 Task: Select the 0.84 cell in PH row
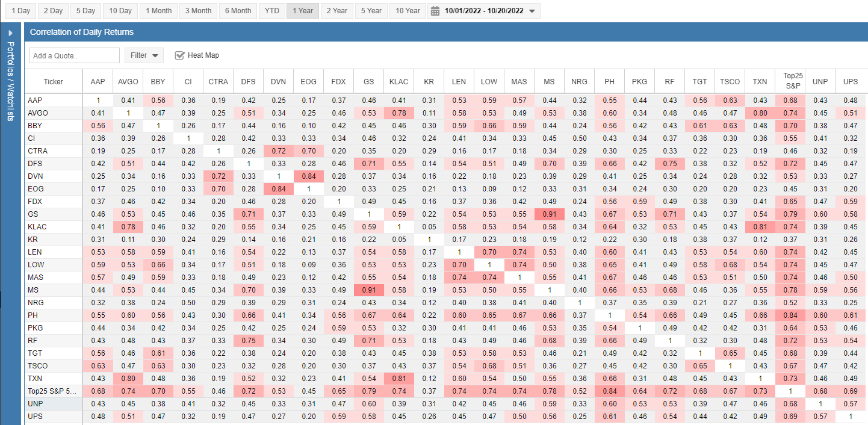pyautogui.click(x=790, y=315)
